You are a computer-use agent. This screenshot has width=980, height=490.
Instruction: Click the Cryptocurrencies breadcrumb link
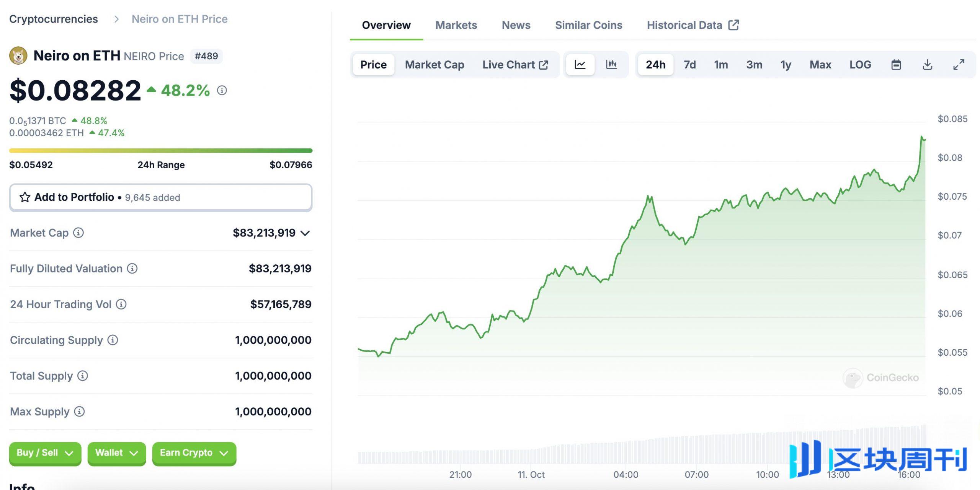(54, 19)
